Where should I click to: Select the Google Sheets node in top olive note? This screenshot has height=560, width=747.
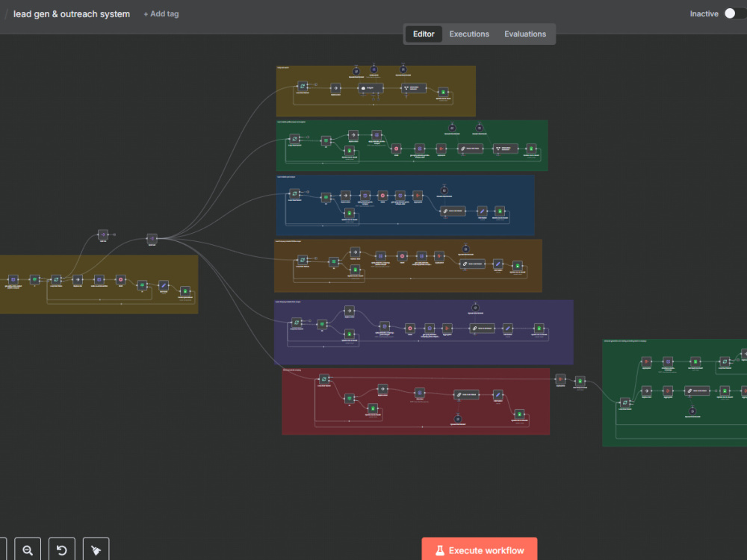(x=443, y=92)
